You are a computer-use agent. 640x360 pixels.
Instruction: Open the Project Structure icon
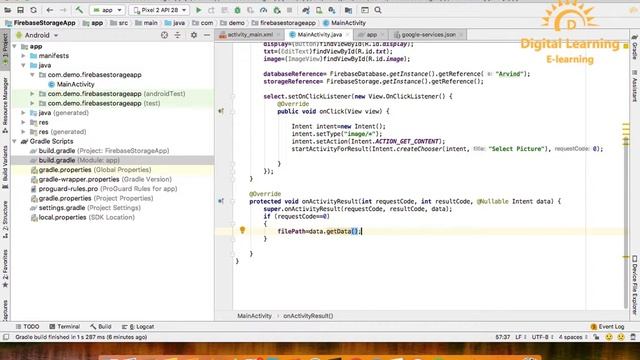point(348,10)
